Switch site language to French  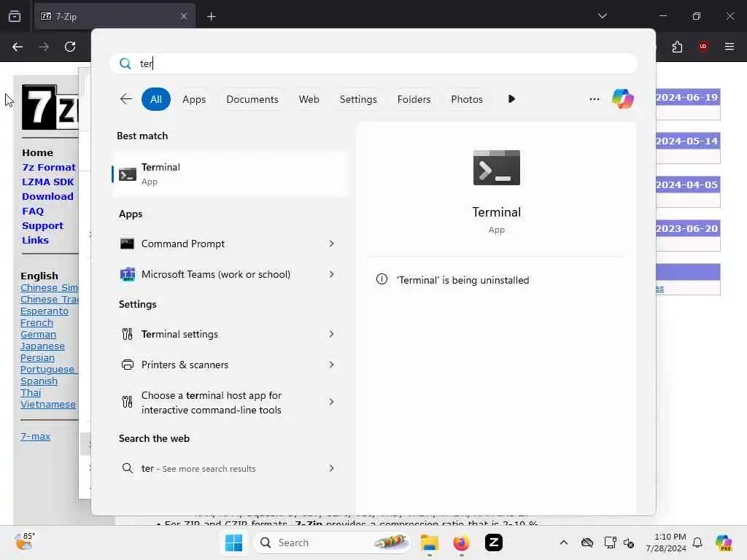pos(36,323)
